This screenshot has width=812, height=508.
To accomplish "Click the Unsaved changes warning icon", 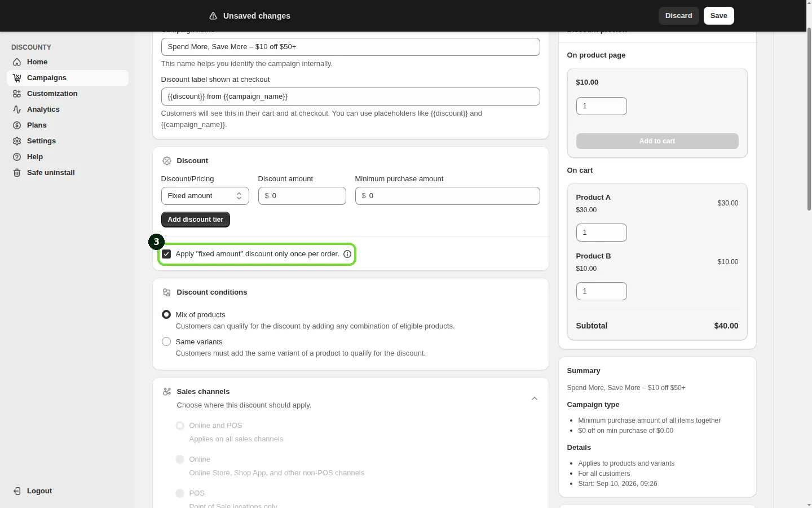I will click(x=213, y=16).
